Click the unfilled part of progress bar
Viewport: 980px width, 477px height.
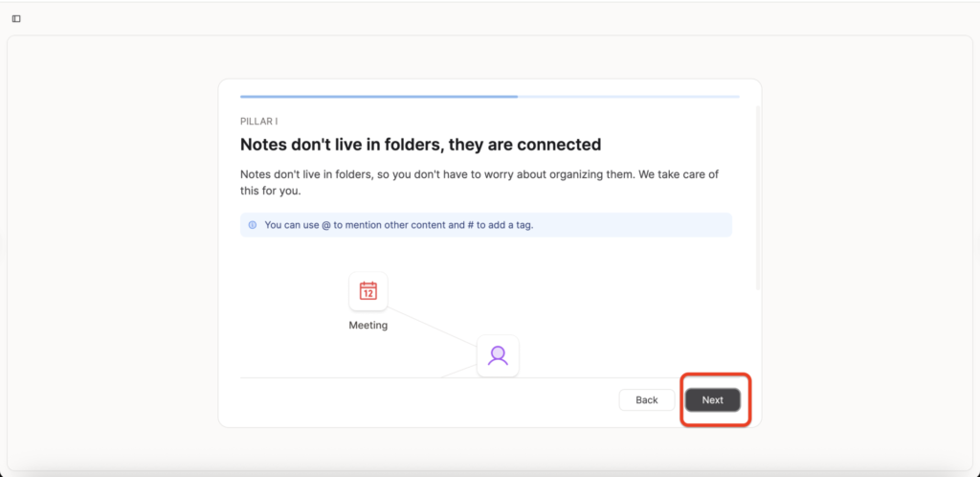pyautogui.click(x=628, y=97)
